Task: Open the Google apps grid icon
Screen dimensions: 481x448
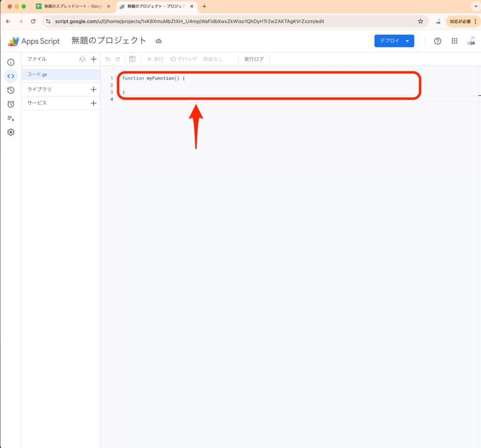Action: click(454, 41)
